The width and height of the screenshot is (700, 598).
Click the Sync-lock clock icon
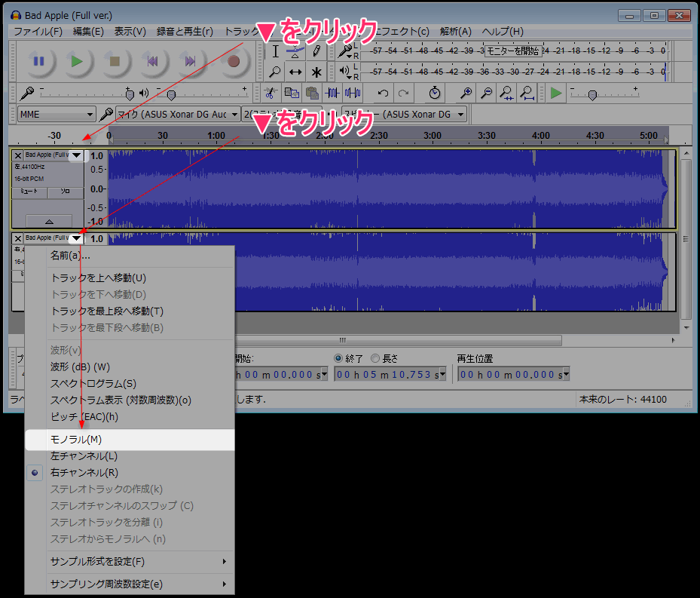434,93
